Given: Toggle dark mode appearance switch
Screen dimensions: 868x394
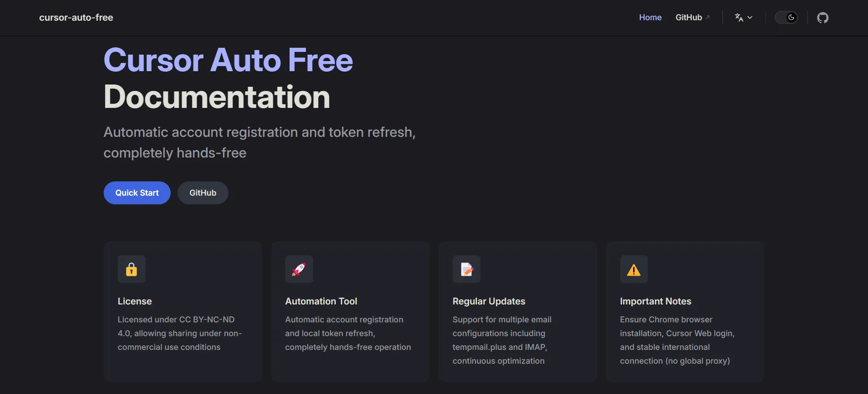Looking at the screenshot, I should (x=786, y=17).
